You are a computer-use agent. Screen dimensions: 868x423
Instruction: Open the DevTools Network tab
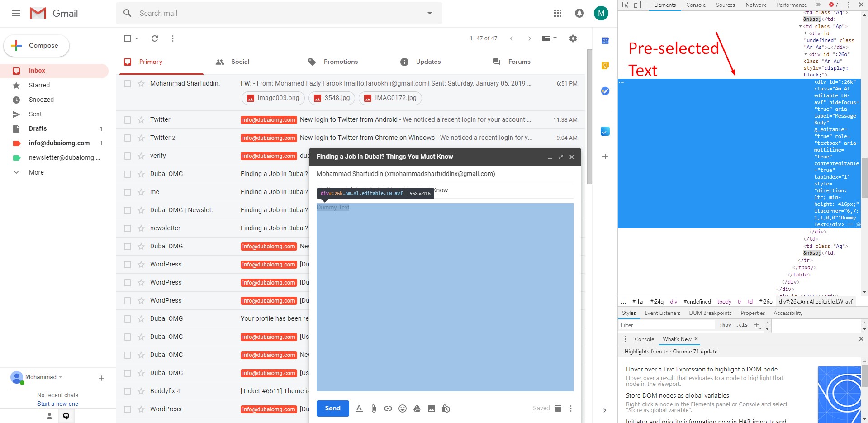pyautogui.click(x=756, y=5)
